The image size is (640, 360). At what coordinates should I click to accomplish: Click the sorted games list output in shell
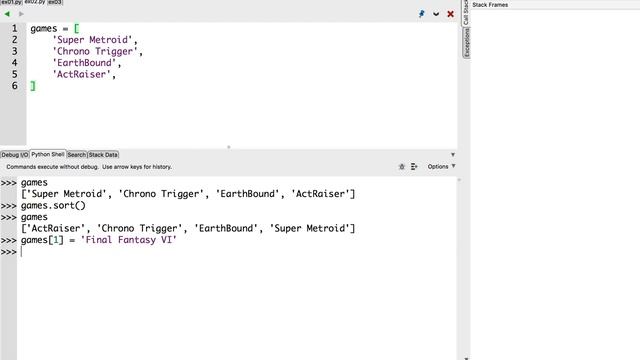point(188,228)
